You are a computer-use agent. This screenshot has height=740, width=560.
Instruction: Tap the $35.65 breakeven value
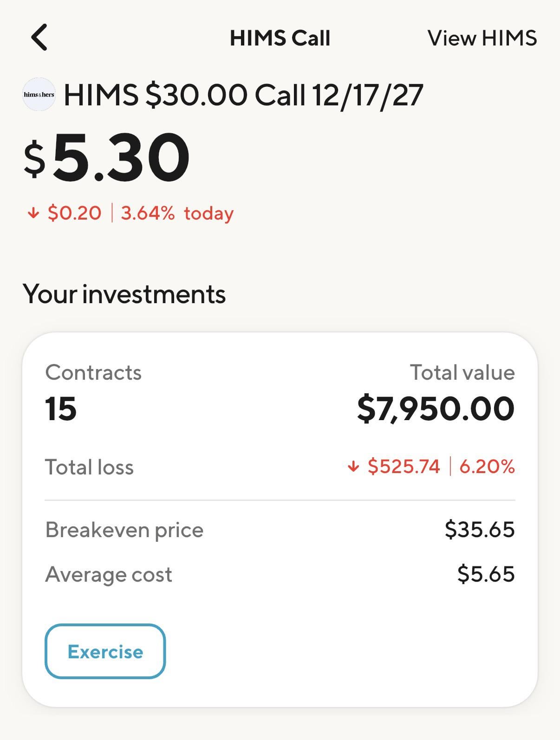pyautogui.click(x=480, y=530)
